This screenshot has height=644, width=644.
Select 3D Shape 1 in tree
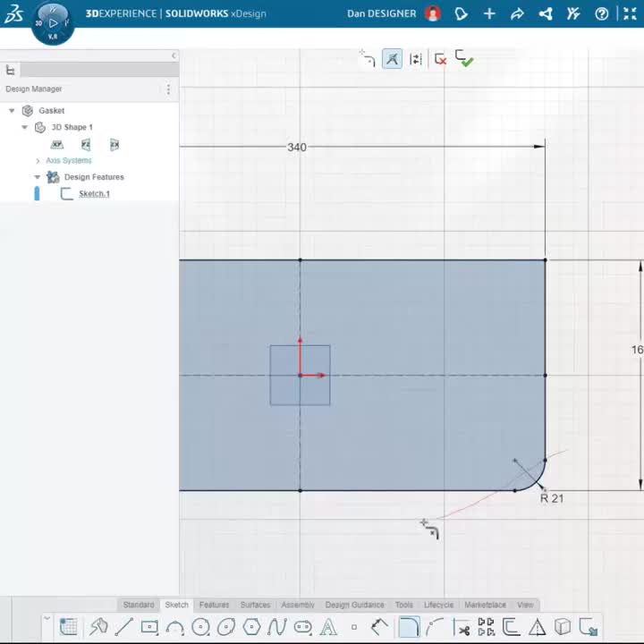click(72, 127)
